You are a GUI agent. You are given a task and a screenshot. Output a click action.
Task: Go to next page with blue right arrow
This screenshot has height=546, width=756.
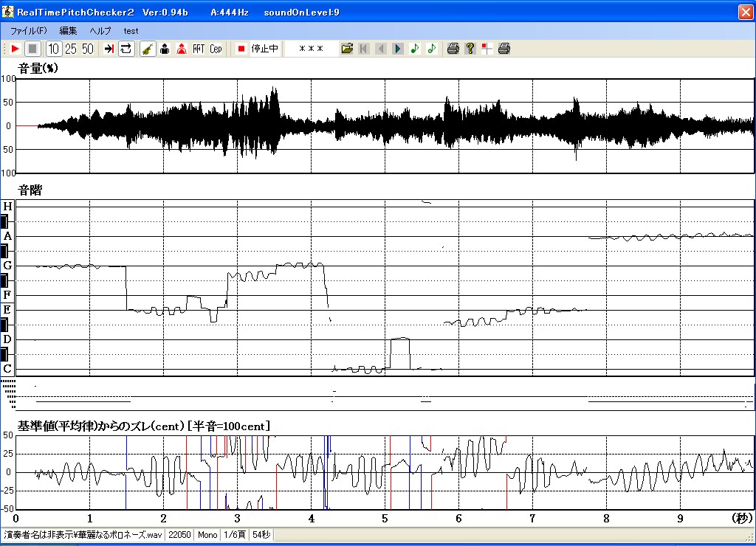pyautogui.click(x=398, y=49)
